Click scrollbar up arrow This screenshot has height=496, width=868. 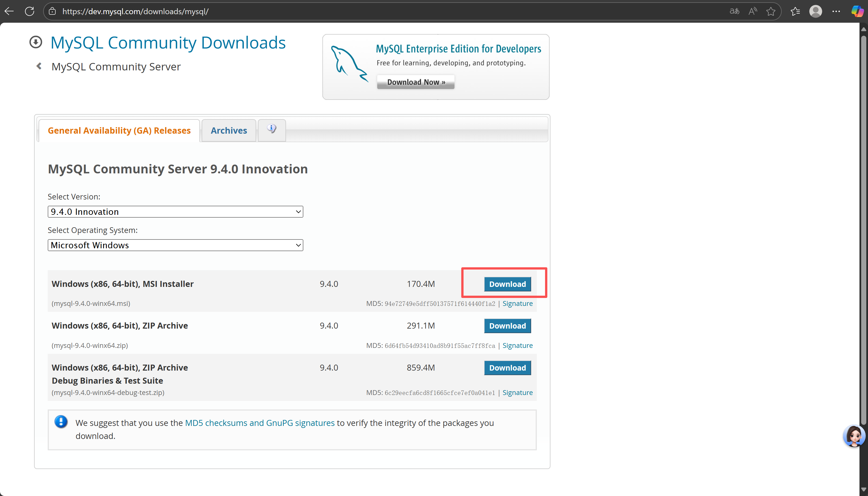pos(863,29)
